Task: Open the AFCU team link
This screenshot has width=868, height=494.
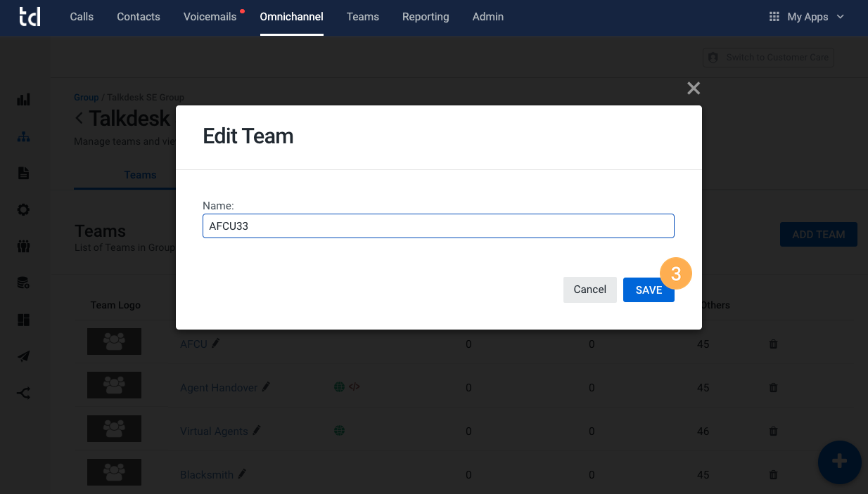Action: (x=193, y=344)
